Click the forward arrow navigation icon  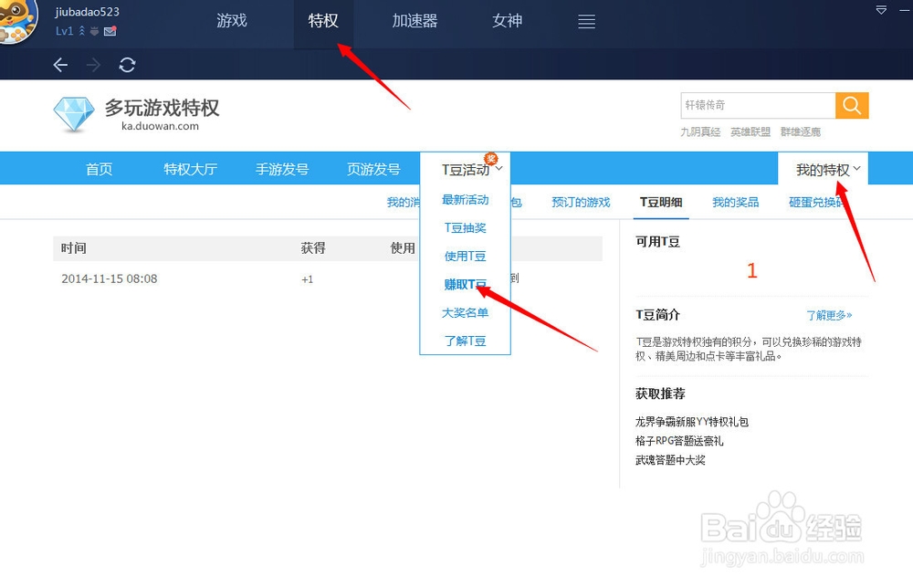tap(93, 65)
